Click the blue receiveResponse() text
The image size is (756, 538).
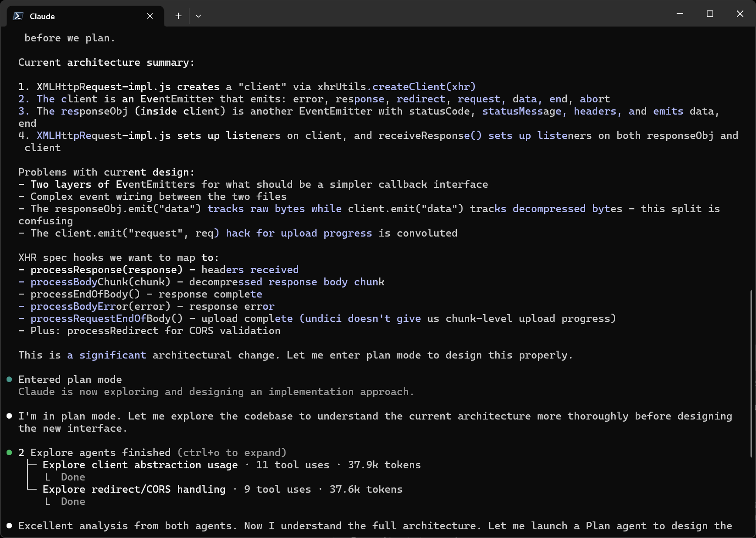pos(429,135)
